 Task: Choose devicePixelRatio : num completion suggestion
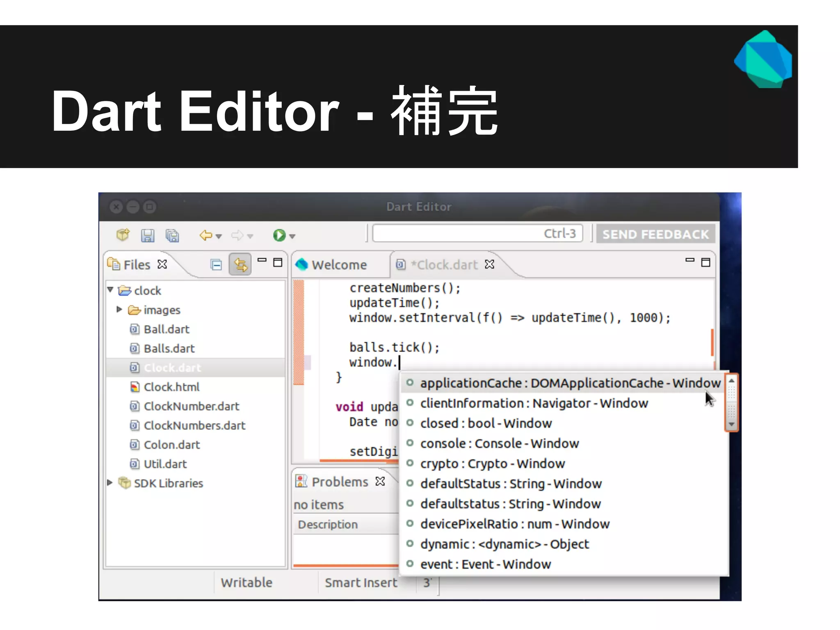point(562,524)
